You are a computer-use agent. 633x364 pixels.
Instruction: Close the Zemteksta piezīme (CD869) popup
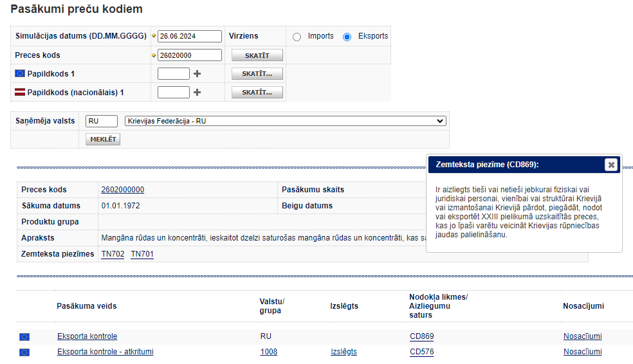click(x=611, y=165)
